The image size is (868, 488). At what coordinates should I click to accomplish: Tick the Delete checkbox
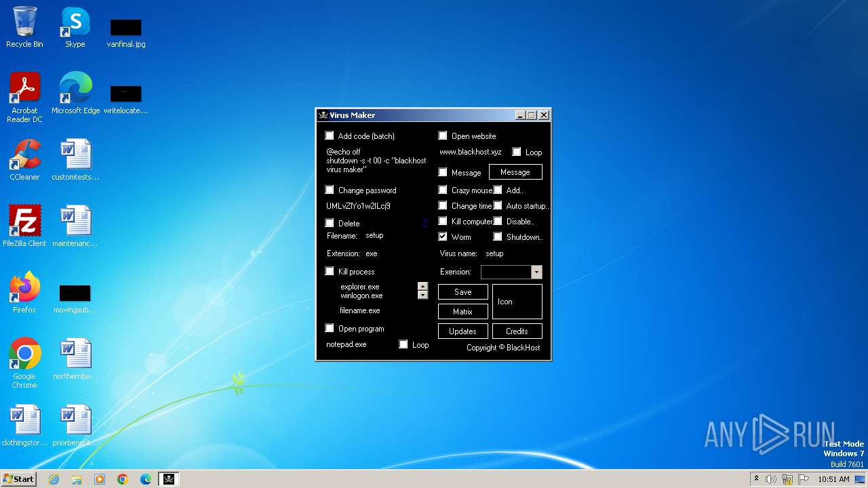point(330,223)
